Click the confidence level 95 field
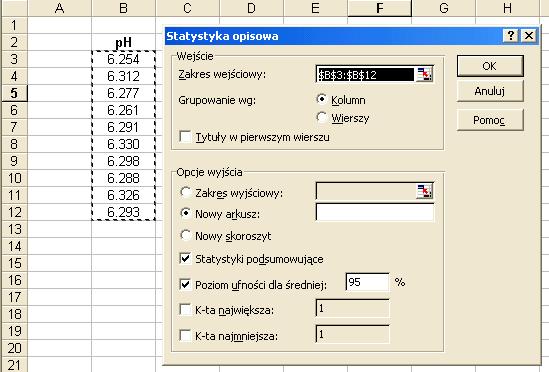 point(367,282)
